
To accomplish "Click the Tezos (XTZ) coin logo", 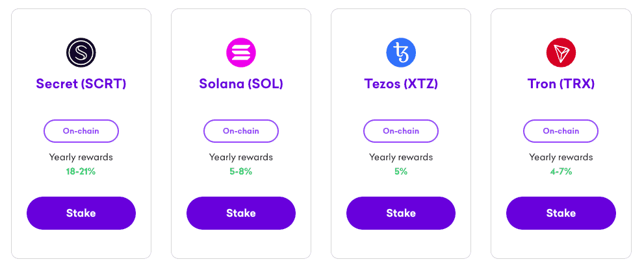I will (401, 53).
